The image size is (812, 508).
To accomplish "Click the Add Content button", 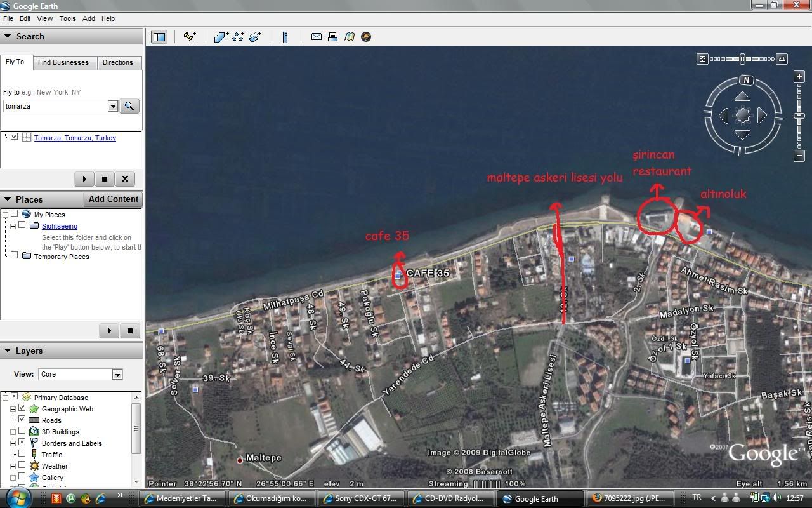I will (113, 199).
